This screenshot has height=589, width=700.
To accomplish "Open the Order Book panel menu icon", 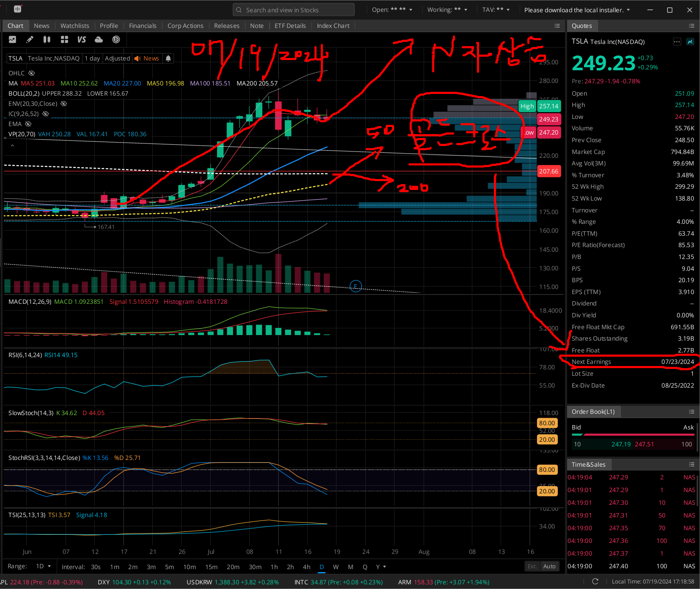I will click(692, 412).
